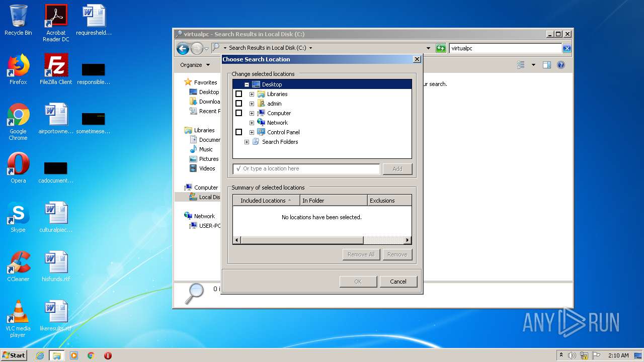Click the green refresh icon in address bar
Image resolution: width=644 pixels, height=362 pixels.
tap(441, 48)
